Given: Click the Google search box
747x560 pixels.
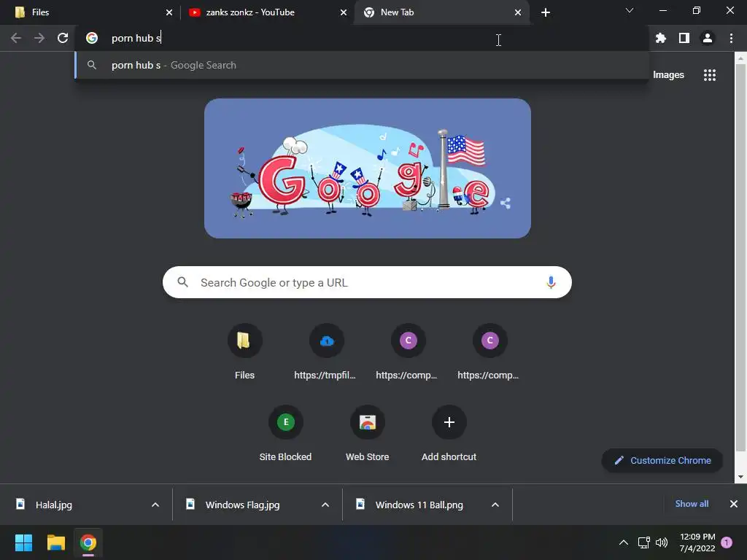Looking at the screenshot, I should coord(367,282).
